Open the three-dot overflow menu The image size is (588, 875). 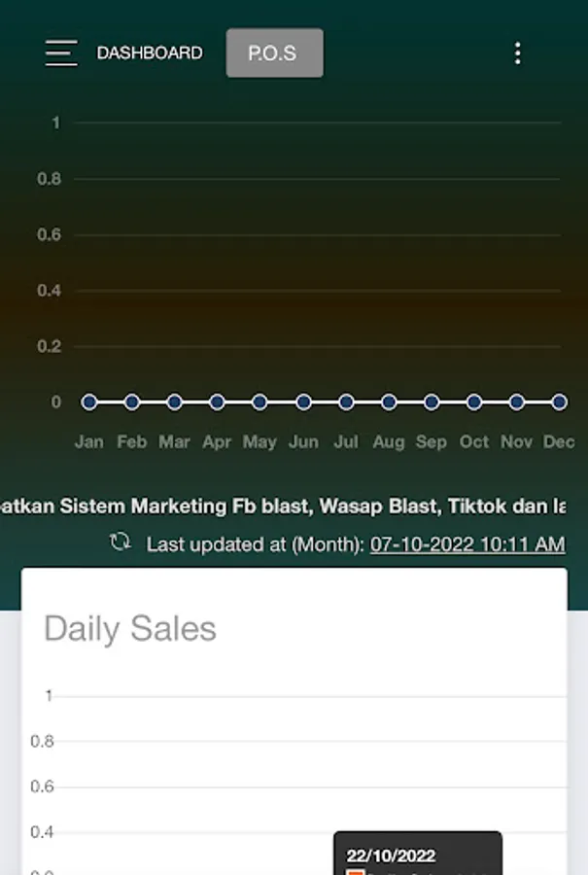click(517, 52)
